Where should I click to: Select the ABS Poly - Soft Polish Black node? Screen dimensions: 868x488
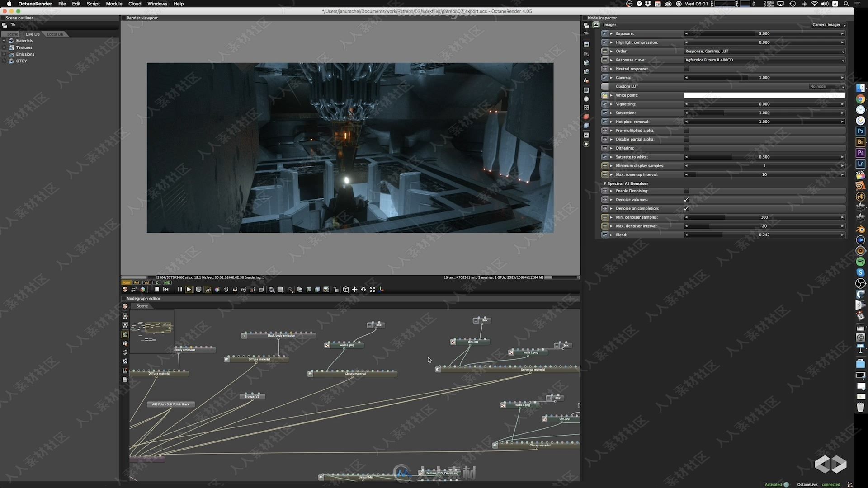[x=170, y=404]
